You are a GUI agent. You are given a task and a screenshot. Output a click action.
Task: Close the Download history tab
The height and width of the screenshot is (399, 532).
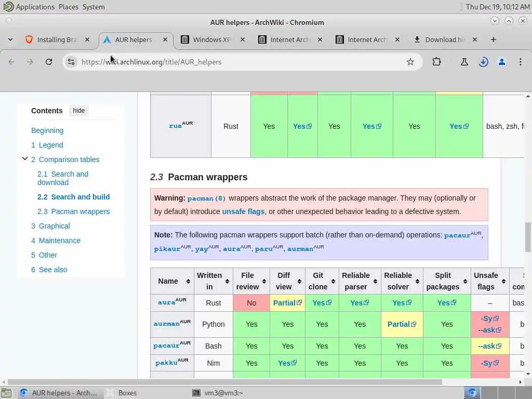(475, 39)
